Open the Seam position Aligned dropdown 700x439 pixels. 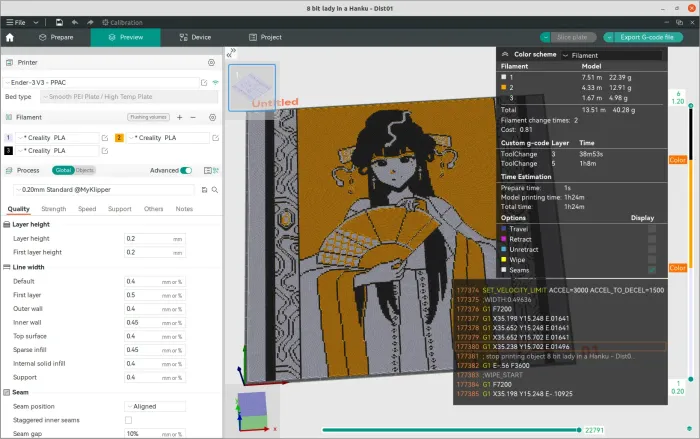click(154, 407)
